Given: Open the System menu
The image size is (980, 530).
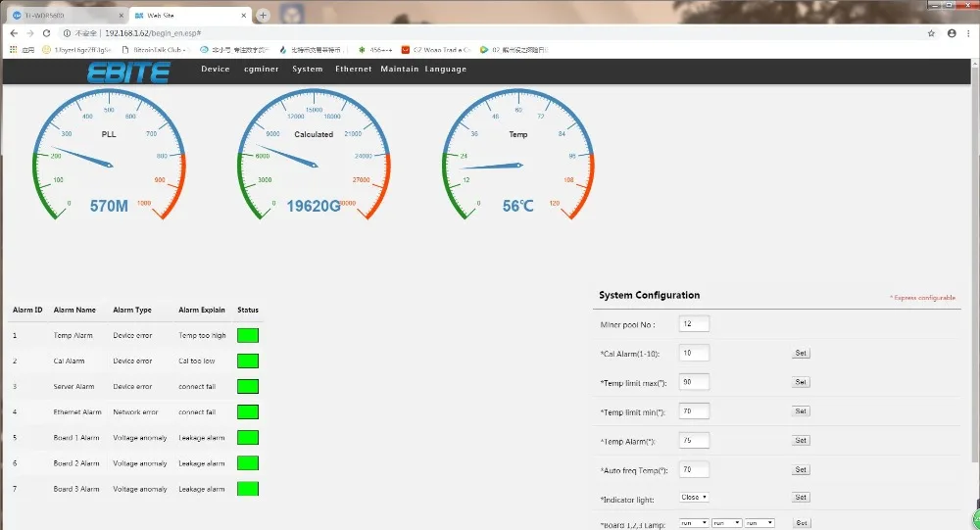Looking at the screenshot, I should 308,69.
